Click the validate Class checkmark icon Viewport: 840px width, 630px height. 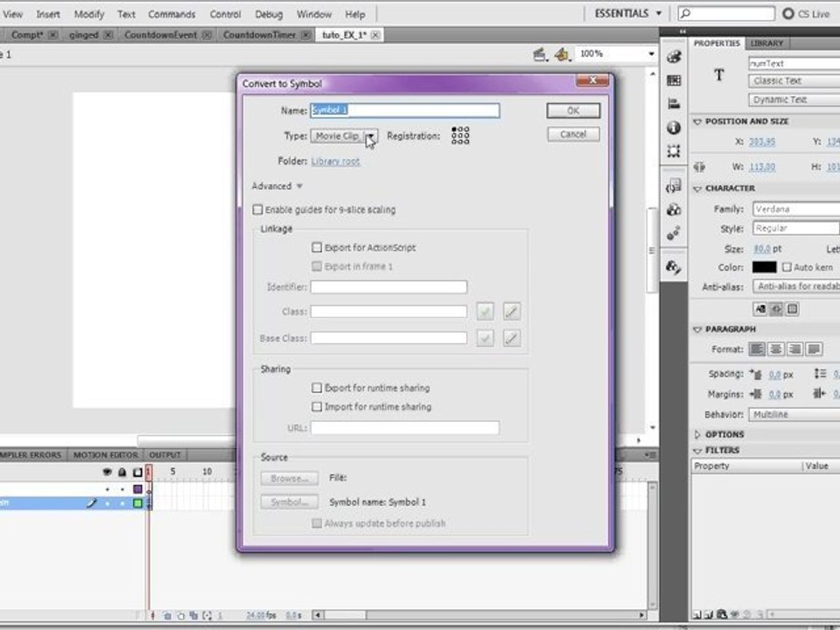(485, 311)
